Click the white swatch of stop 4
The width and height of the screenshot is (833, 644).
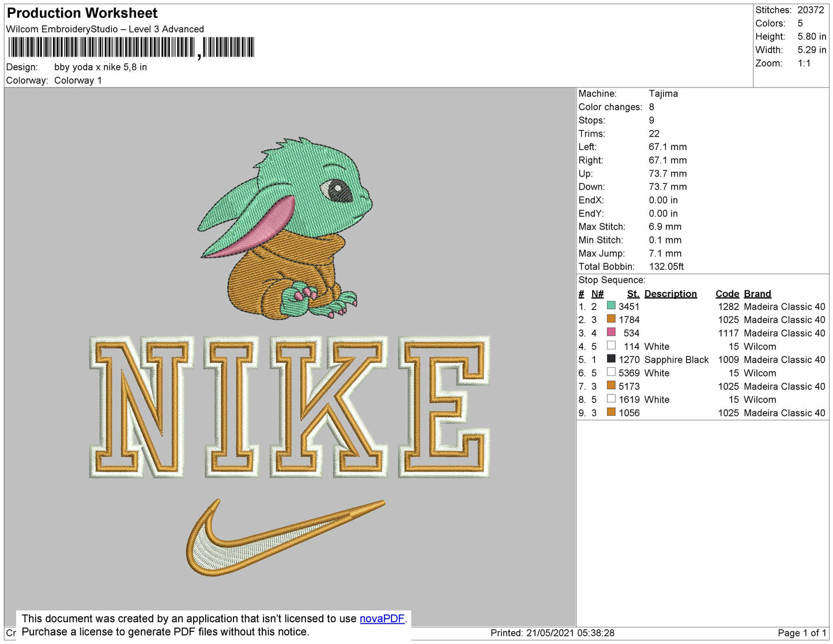point(611,345)
